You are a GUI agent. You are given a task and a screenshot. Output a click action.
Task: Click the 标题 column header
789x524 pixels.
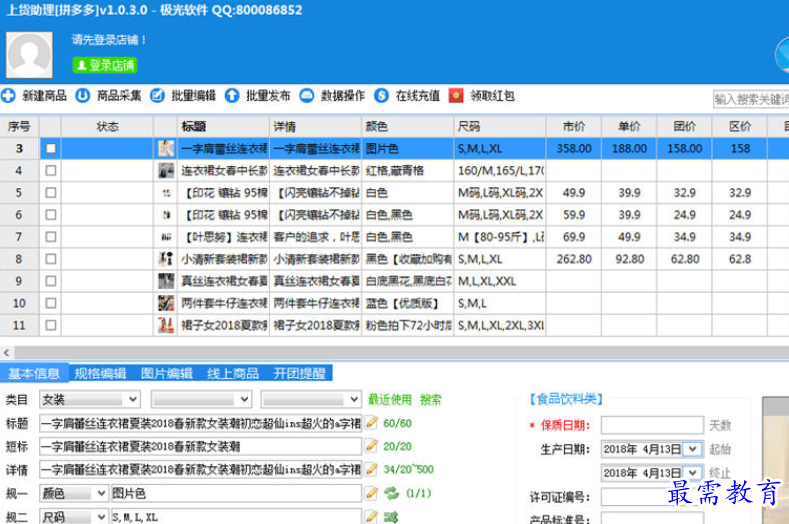click(223, 126)
